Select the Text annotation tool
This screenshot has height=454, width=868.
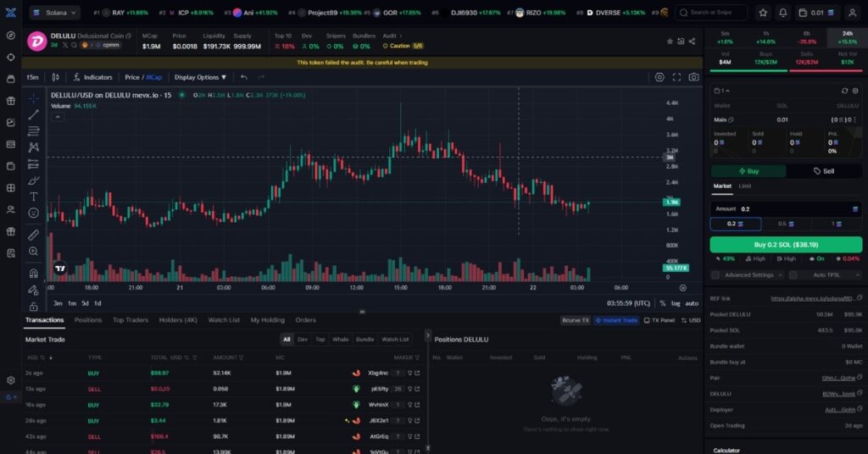(33, 197)
